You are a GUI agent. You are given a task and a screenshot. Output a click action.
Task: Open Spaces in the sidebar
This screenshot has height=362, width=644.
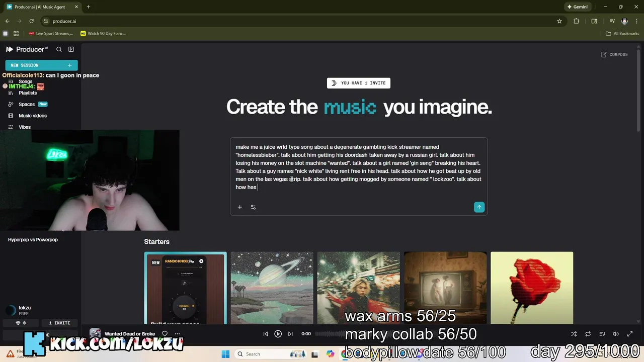click(x=28, y=104)
